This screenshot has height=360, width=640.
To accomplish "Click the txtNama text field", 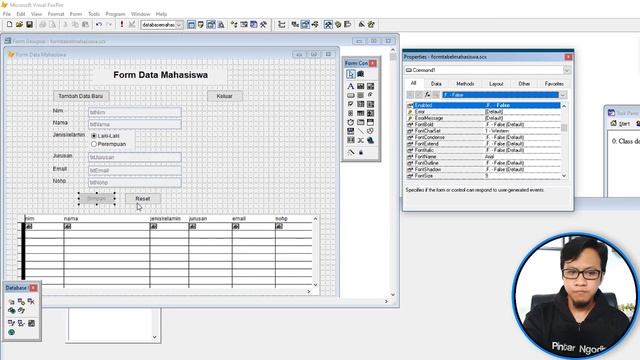I will (x=135, y=124).
